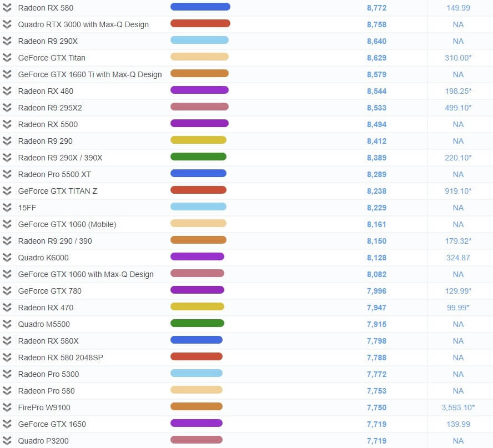The image size is (493, 448).
Task: Click price 220.10* for Radeon R9 290X / 390X
Action: pyautogui.click(x=458, y=158)
